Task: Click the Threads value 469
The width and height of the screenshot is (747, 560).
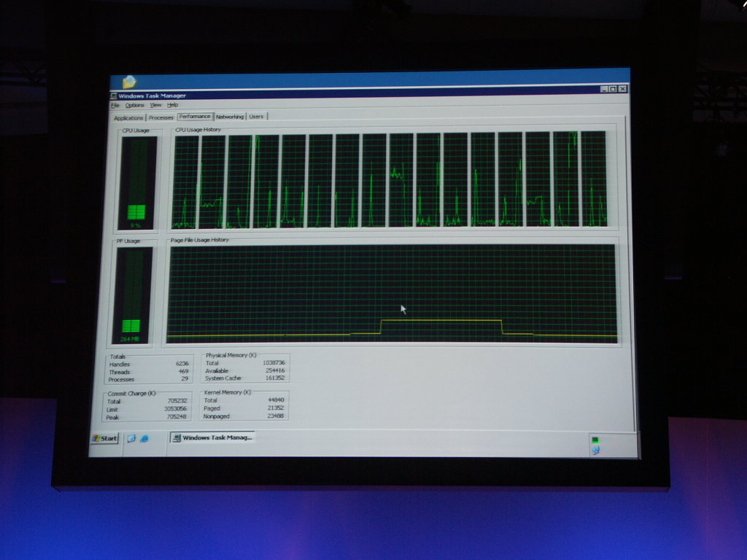Action: point(183,371)
